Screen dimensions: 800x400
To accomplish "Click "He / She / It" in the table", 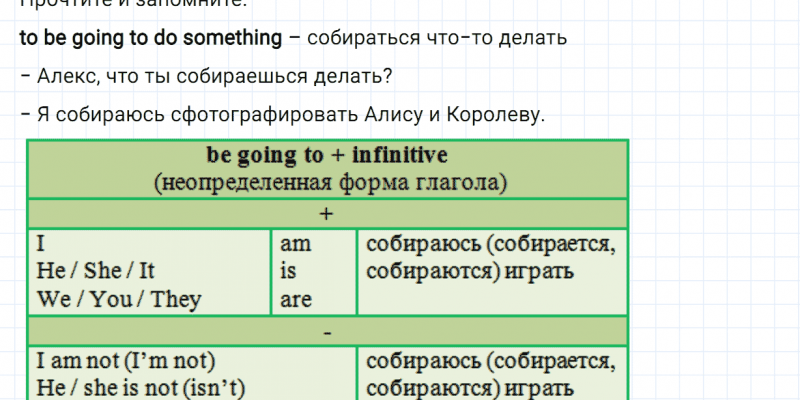I will (x=96, y=271).
